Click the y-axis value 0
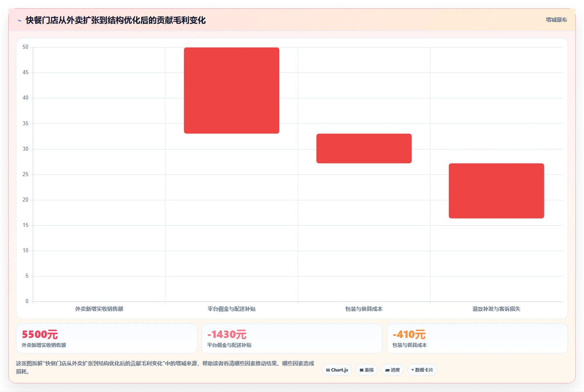 point(27,301)
